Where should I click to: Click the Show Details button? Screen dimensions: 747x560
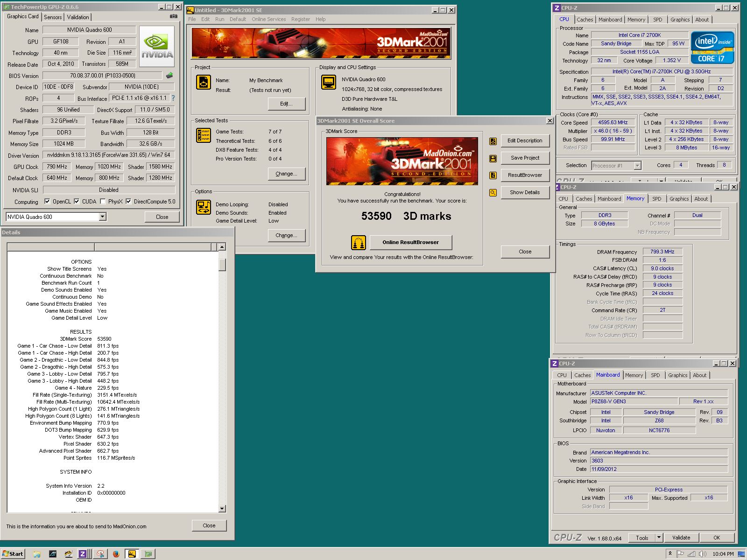pyautogui.click(x=525, y=192)
